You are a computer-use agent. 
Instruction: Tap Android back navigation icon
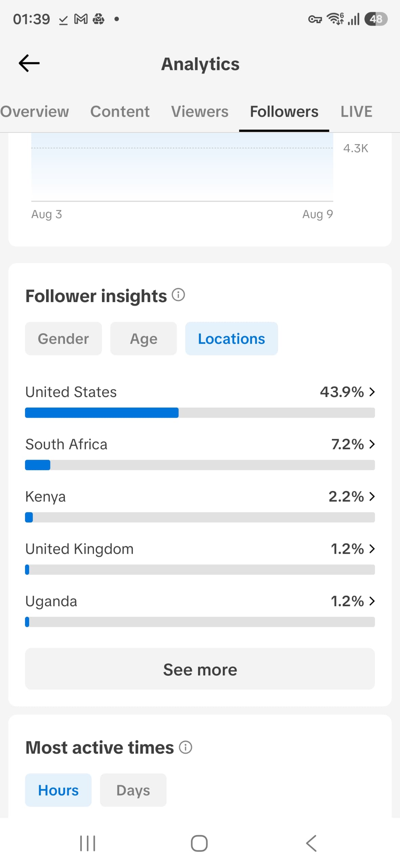tap(311, 843)
